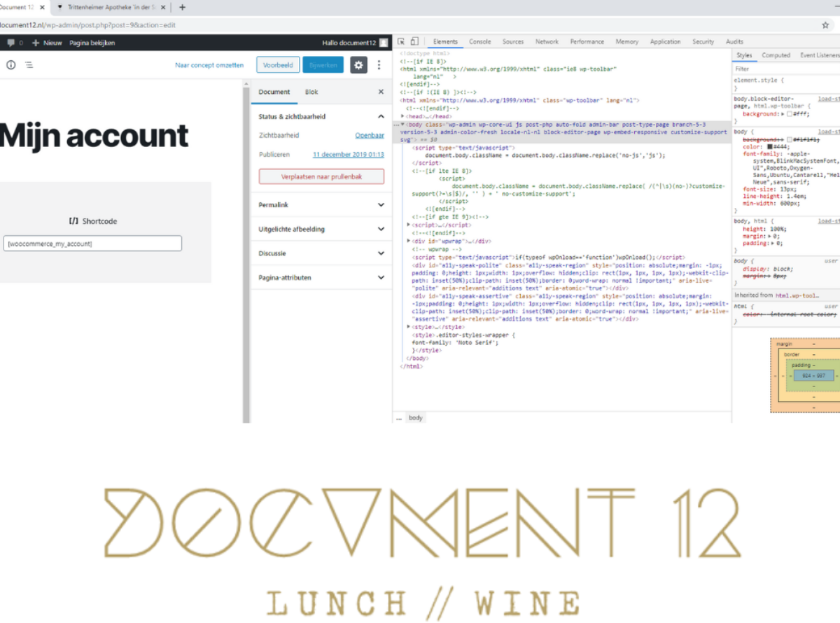Click the woocommerce_my_account shortcode field
This screenshot has width=840, height=623.
92,244
